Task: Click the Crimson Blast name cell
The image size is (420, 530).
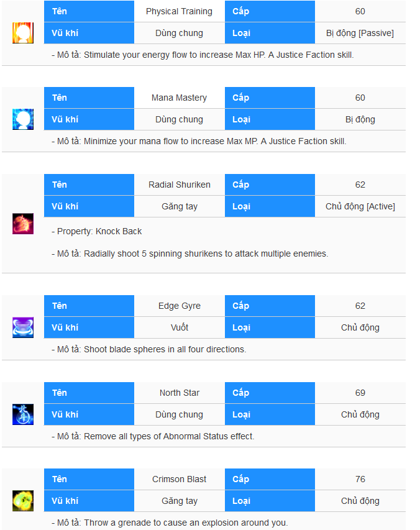Action: pos(180,479)
